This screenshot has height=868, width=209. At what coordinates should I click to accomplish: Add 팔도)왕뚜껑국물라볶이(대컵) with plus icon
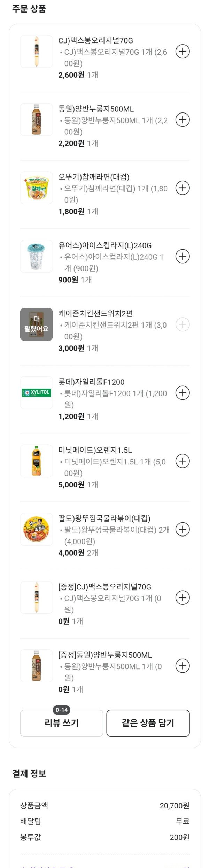pos(182,529)
